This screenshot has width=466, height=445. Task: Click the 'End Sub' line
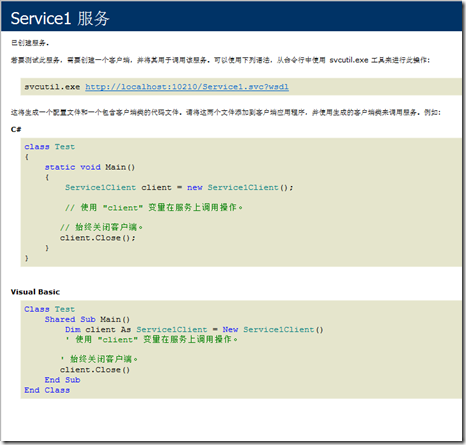point(62,380)
